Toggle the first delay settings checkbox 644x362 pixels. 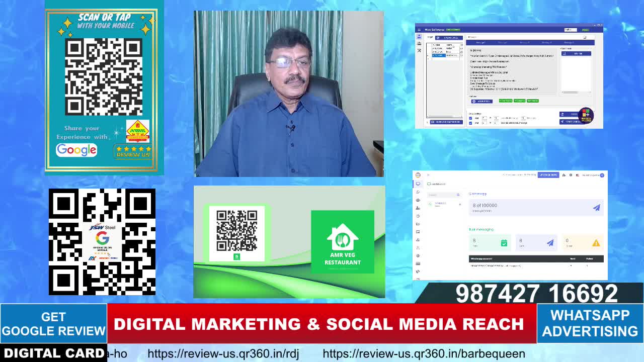(471, 118)
